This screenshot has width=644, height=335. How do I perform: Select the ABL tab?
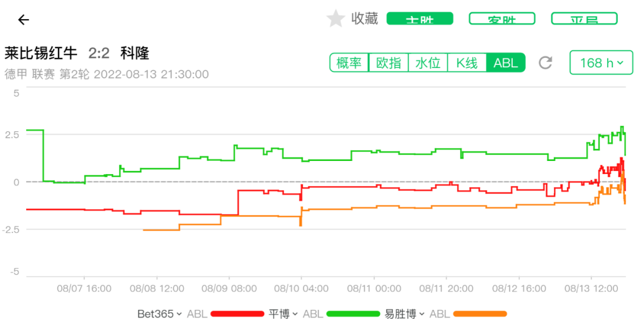coord(506,63)
